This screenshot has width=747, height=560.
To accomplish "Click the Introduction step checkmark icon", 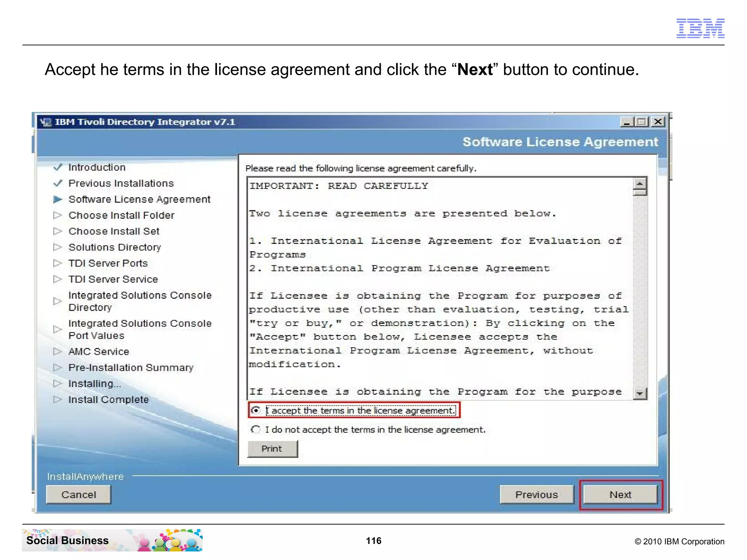I will coord(58,167).
